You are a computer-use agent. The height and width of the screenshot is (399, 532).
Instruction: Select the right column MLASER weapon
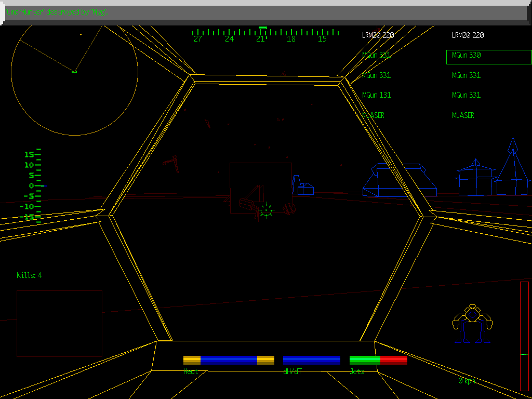click(x=463, y=115)
